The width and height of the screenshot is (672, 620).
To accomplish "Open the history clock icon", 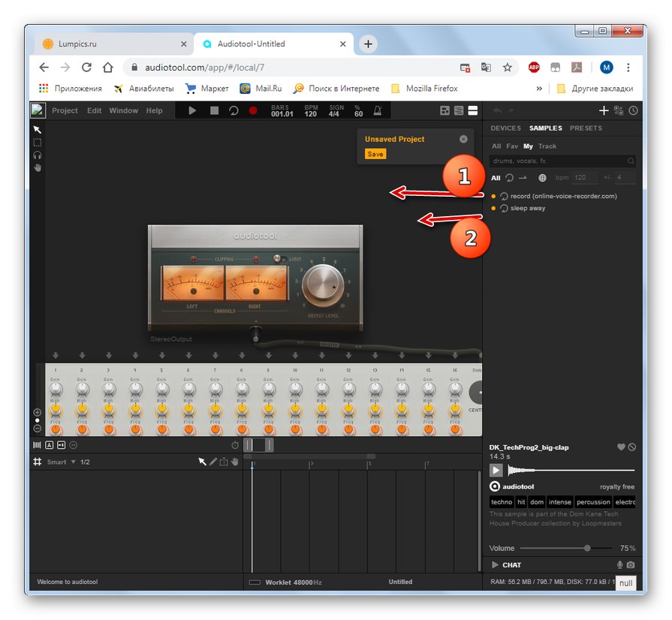I will pos(633,110).
